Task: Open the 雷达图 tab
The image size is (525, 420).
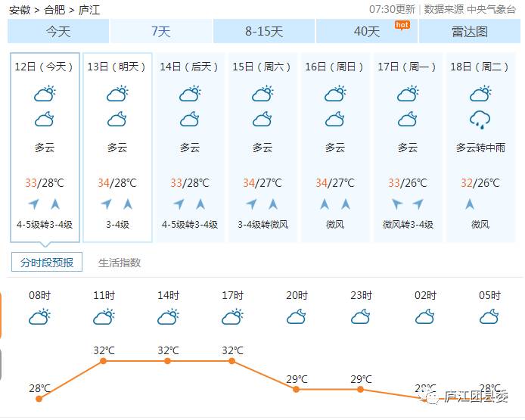Action: tap(470, 32)
